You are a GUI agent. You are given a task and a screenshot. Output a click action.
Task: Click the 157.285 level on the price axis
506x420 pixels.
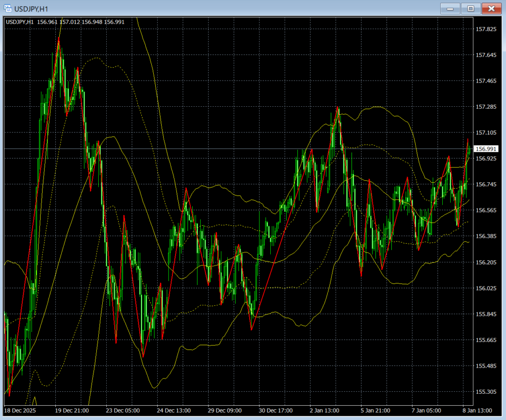pyautogui.click(x=485, y=107)
